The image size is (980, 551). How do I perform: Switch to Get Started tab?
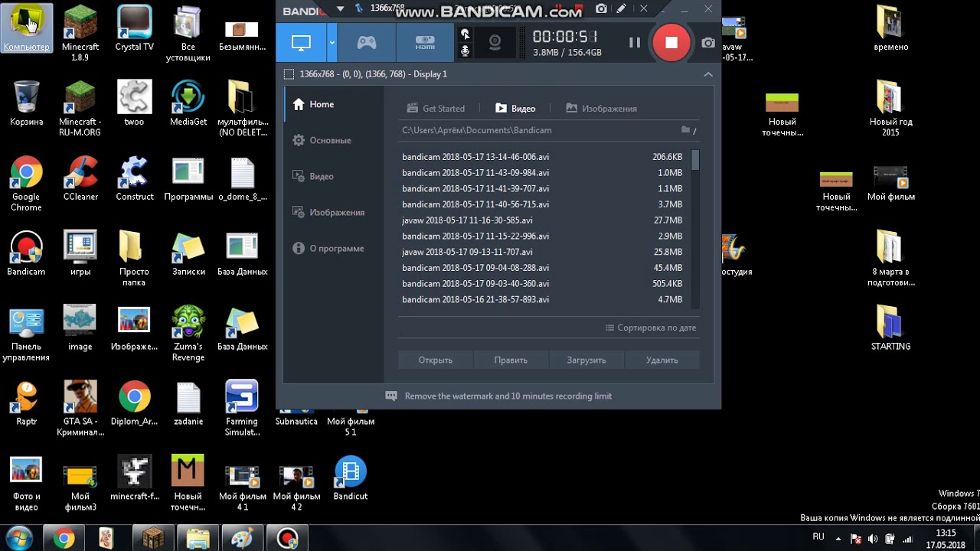pyautogui.click(x=436, y=109)
